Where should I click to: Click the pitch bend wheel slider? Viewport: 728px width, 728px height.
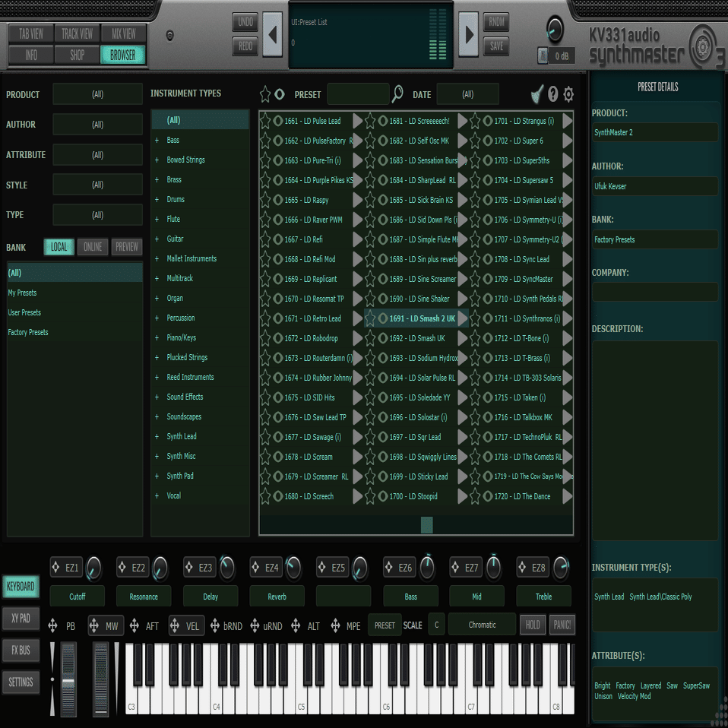click(x=68, y=679)
